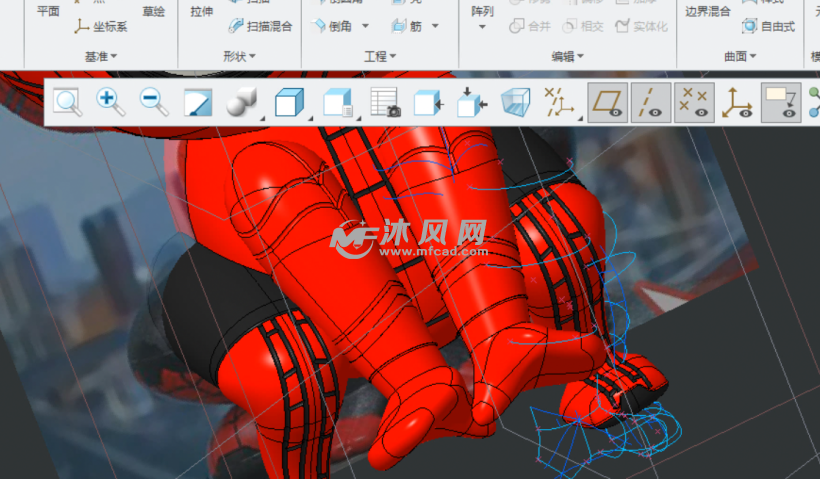The height and width of the screenshot is (479, 820).
Task: Click the 筋 rib tool
Action: click(x=407, y=26)
